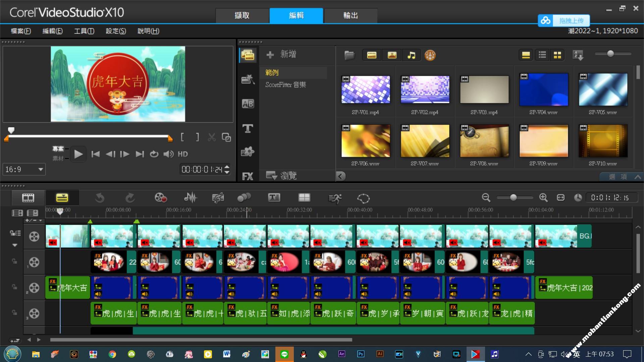
Task: Open the Instant Project panel icon
Action: click(248, 79)
